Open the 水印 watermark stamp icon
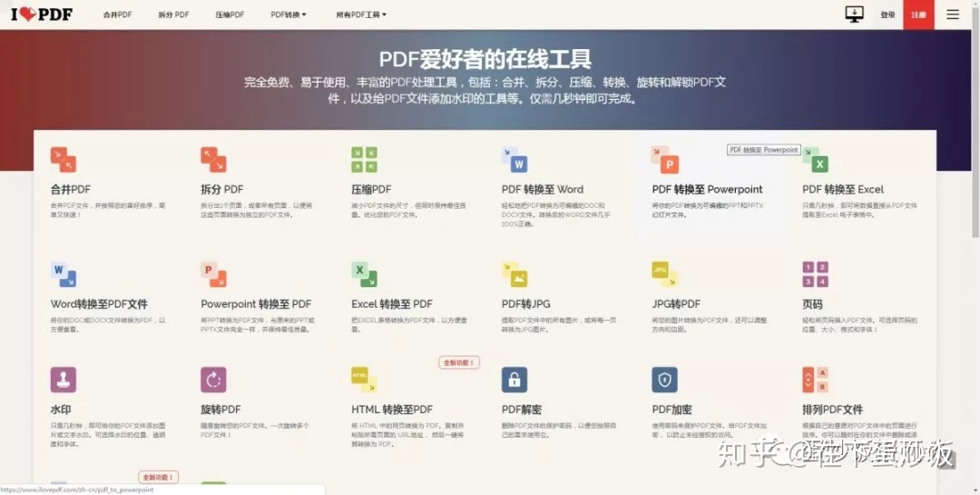 click(x=64, y=380)
